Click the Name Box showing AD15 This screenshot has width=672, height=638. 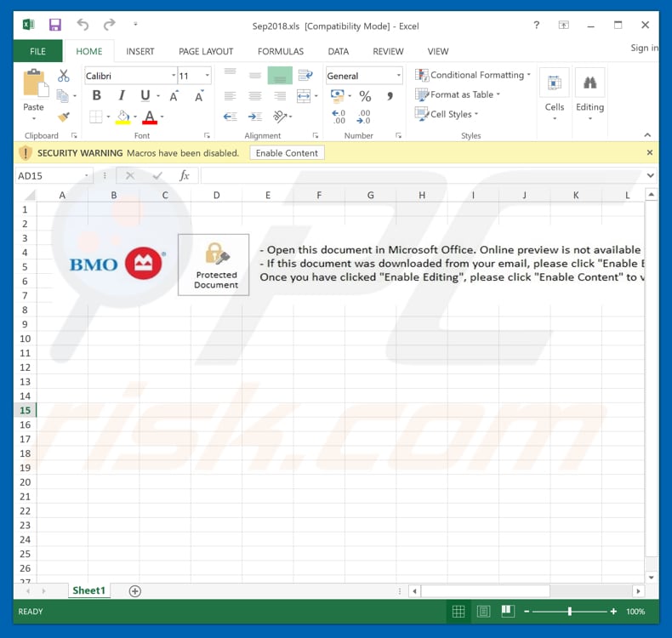coord(54,176)
